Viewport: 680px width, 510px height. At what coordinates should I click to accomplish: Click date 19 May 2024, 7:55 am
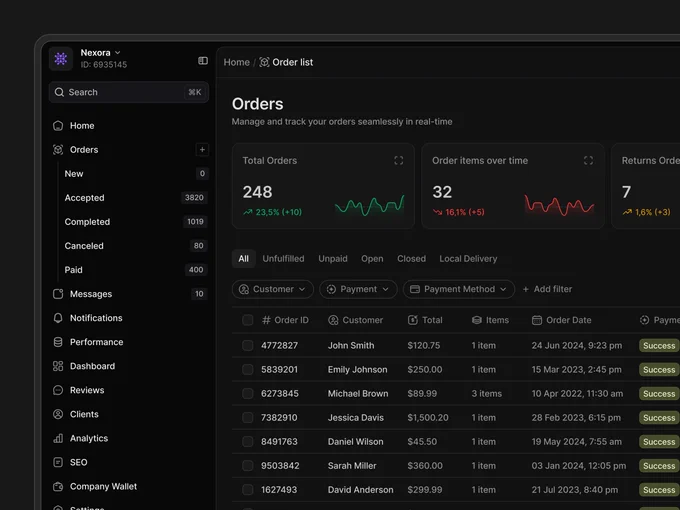click(x=576, y=442)
